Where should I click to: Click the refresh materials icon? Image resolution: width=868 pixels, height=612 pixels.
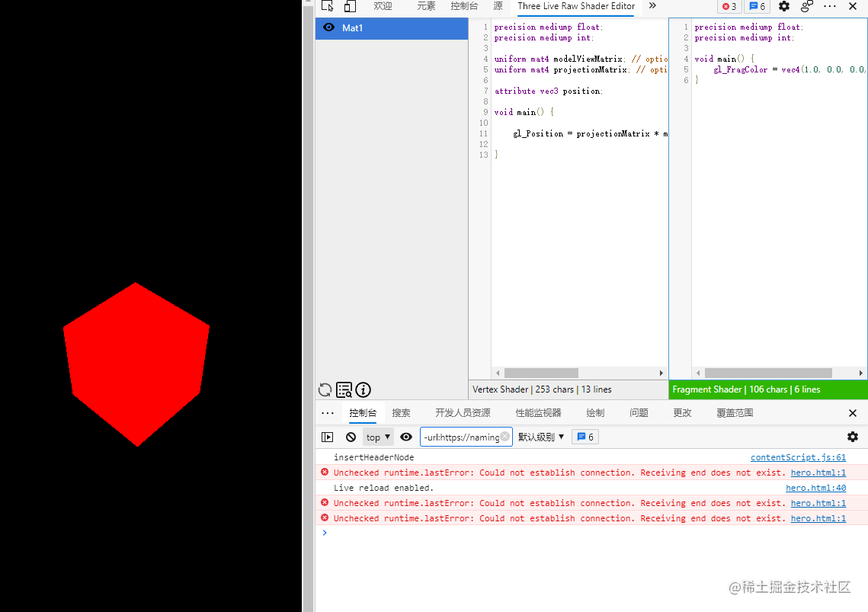click(325, 390)
